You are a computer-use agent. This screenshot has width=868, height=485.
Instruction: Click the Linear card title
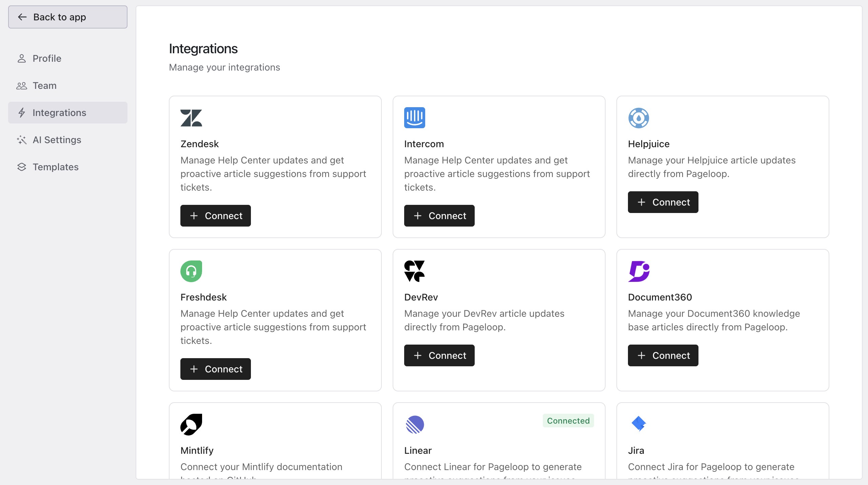(x=418, y=450)
